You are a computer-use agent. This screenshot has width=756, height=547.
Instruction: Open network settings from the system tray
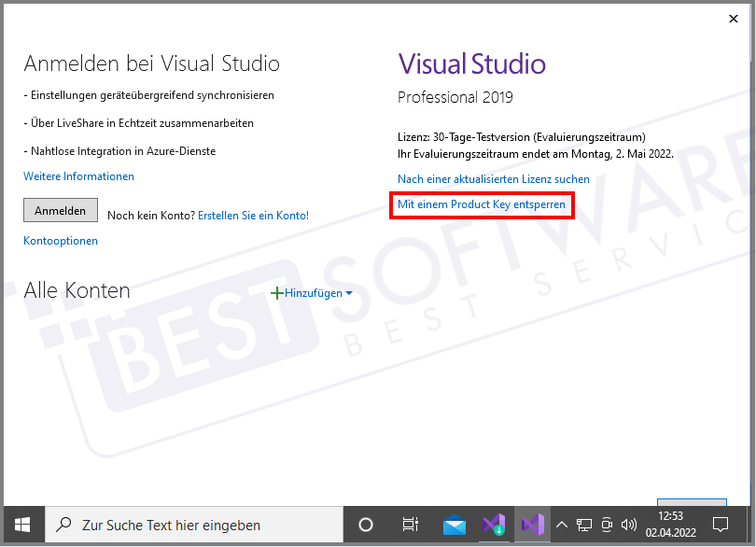pos(584,524)
